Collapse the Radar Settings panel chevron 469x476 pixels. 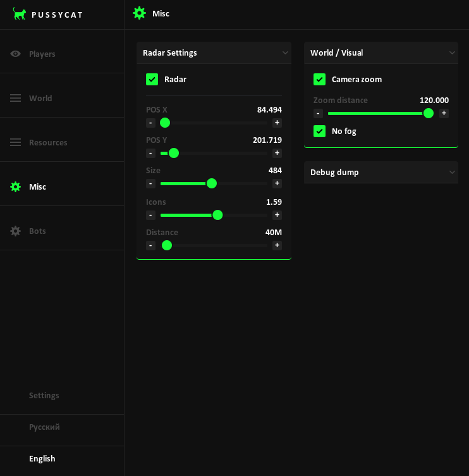[x=285, y=53]
